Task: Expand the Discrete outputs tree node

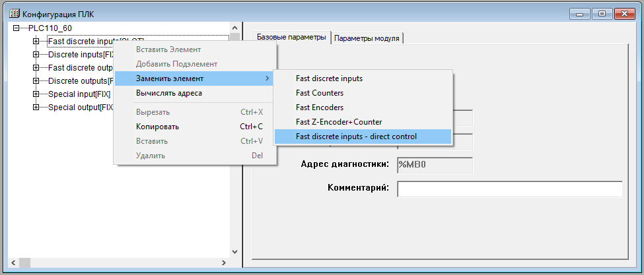Action: [x=36, y=81]
